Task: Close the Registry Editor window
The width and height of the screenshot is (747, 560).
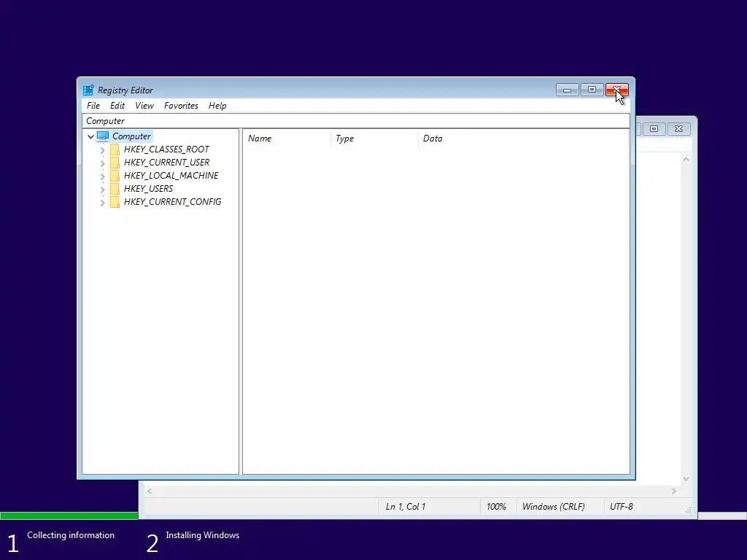Action: 617,90
